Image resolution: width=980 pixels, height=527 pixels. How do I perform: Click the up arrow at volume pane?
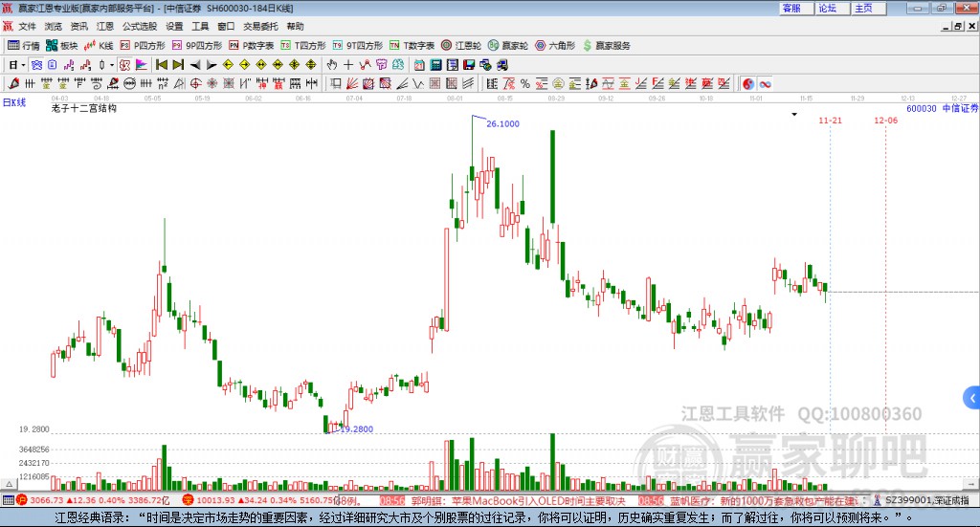pyautogui.click(x=9, y=484)
